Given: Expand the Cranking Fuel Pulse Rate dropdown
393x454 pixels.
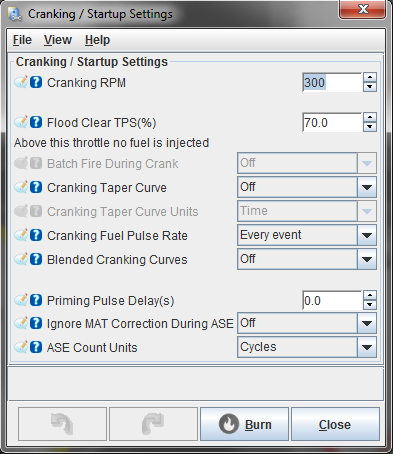Looking at the screenshot, I should click(x=367, y=235).
